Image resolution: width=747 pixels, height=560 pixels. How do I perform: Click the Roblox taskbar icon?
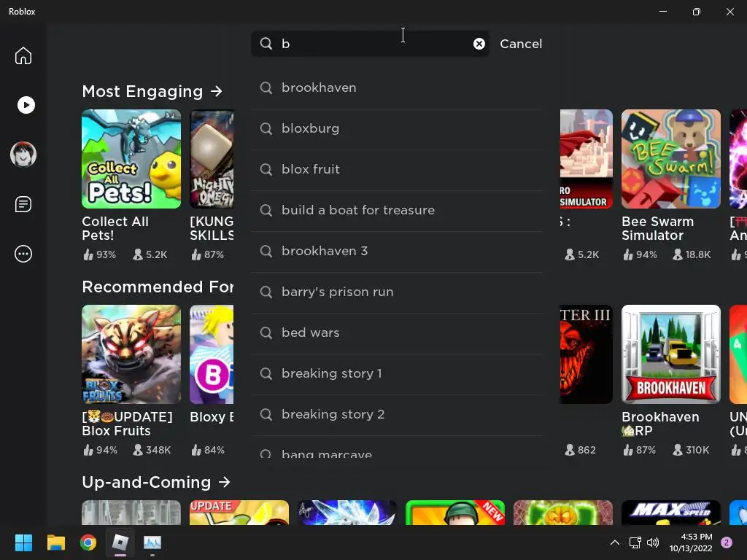click(x=120, y=542)
